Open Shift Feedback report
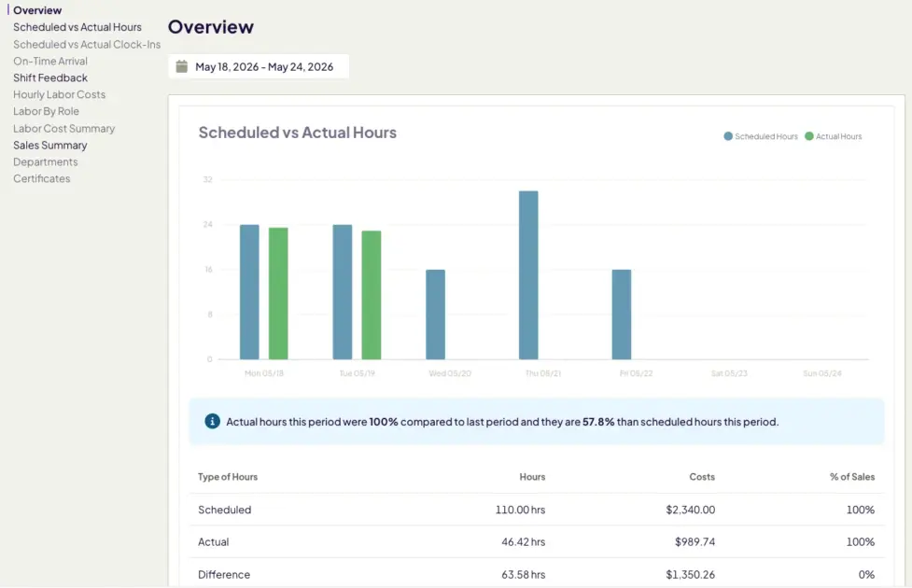Image resolution: width=912 pixels, height=588 pixels. [x=50, y=78]
